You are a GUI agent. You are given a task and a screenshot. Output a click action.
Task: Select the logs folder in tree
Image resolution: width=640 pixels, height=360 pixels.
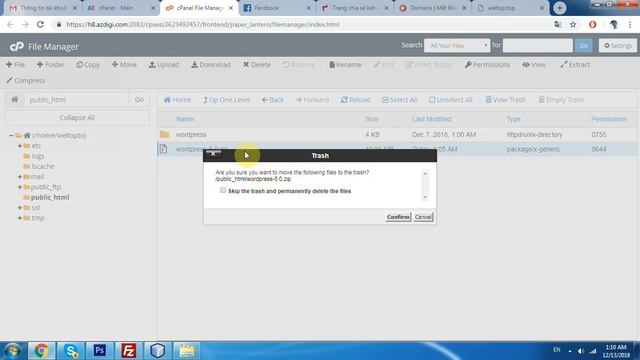point(38,156)
